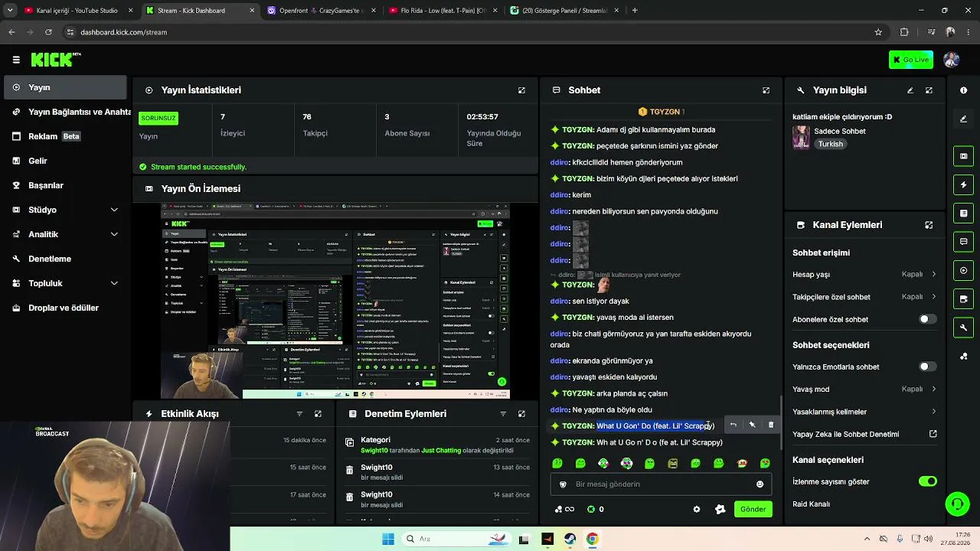Image resolution: width=980 pixels, height=551 pixels.
Task: Expand the Etkinlik Akışı panel
Action: 318,414
